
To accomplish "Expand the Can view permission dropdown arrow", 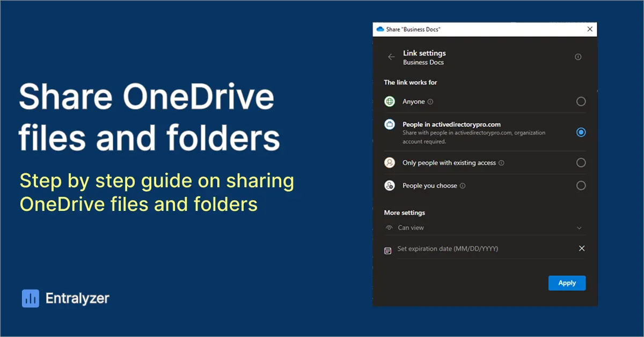I will tap(579, 228).
